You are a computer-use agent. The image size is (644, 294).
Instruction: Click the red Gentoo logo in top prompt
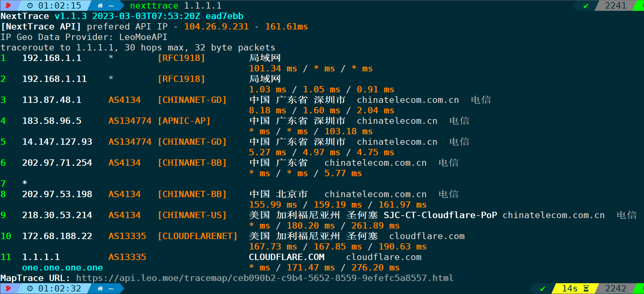point(8,5)
